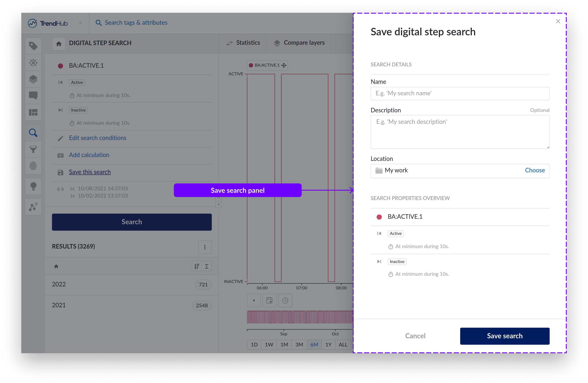Open the lightbulb insights sidebar icon
The image size is (588, 383).
pos(33,186)
